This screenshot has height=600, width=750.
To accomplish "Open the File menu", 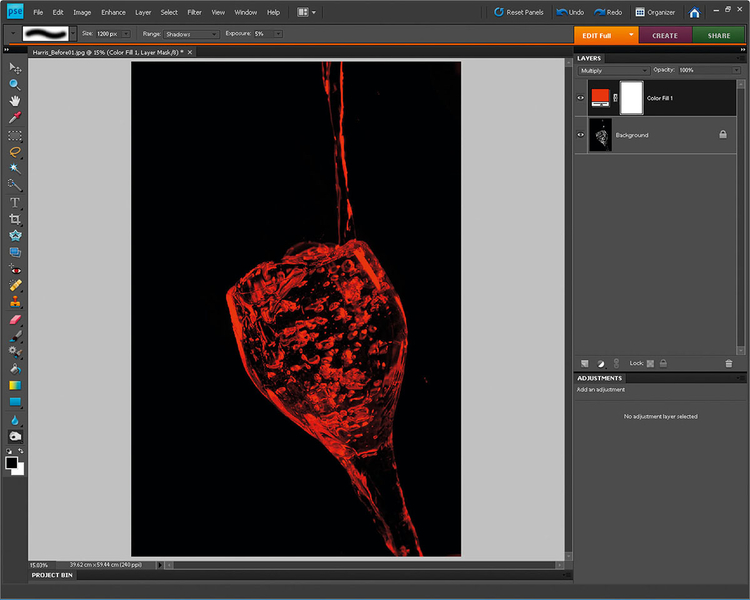I will click(38, 12).
